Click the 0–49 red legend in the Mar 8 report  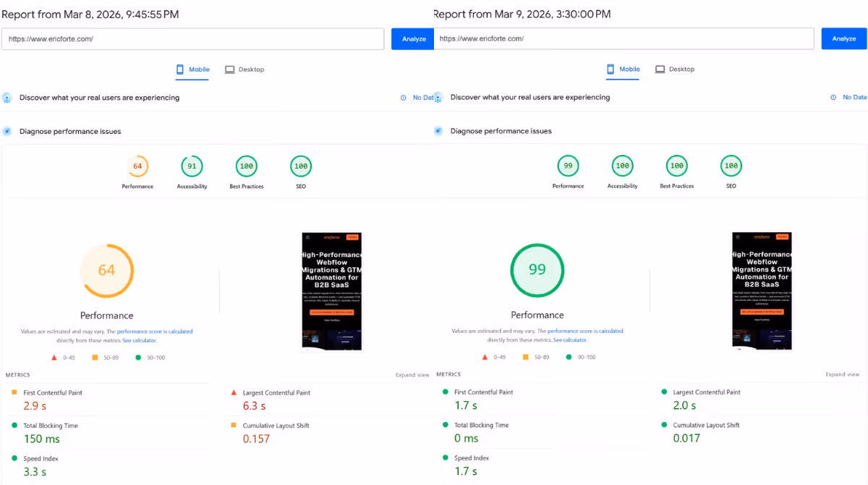pos(61,358)
